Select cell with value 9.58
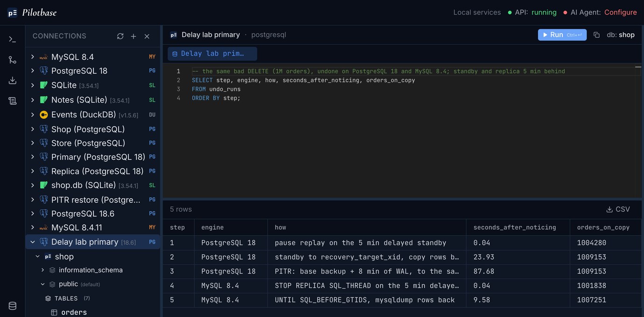 pos(518,300)
